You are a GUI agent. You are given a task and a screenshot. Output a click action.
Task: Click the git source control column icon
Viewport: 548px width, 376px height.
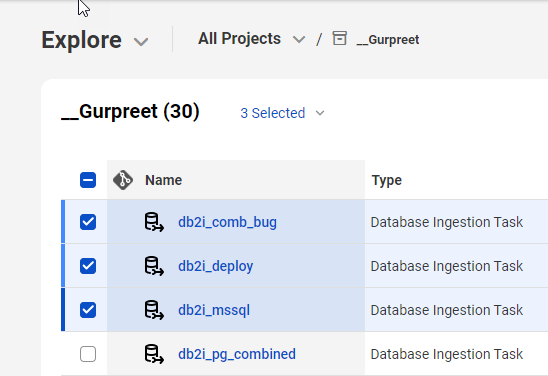[x=123, y=180]
